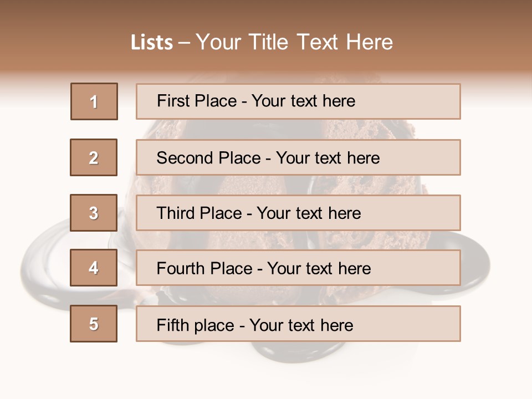Select the number 2 box
Image resolution: width=532 pixels, height=399 pixels.
coord(94,157)
